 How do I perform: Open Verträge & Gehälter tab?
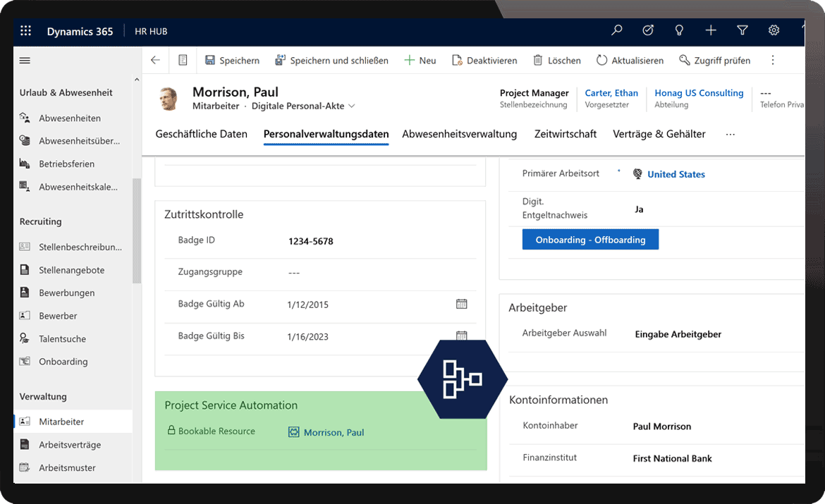659,134
